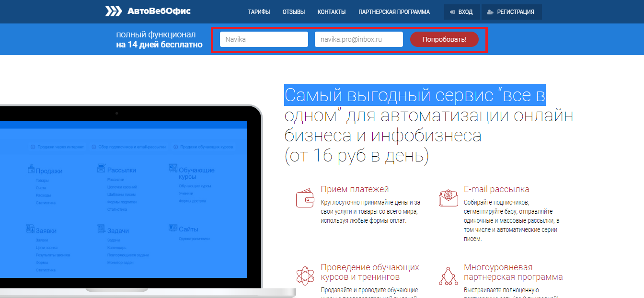Open the Тарифы menu item
Screen dimensions: 644x298
259,12
